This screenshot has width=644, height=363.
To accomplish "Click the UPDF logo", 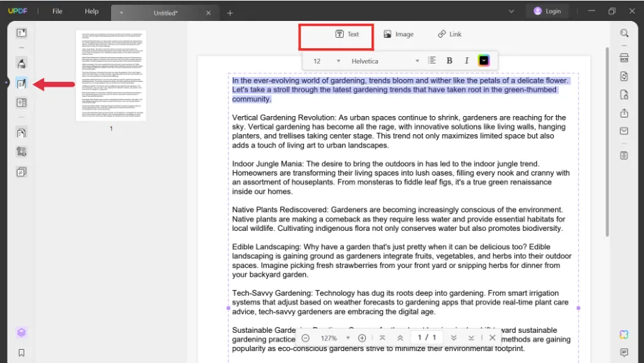I will point(17,11).
